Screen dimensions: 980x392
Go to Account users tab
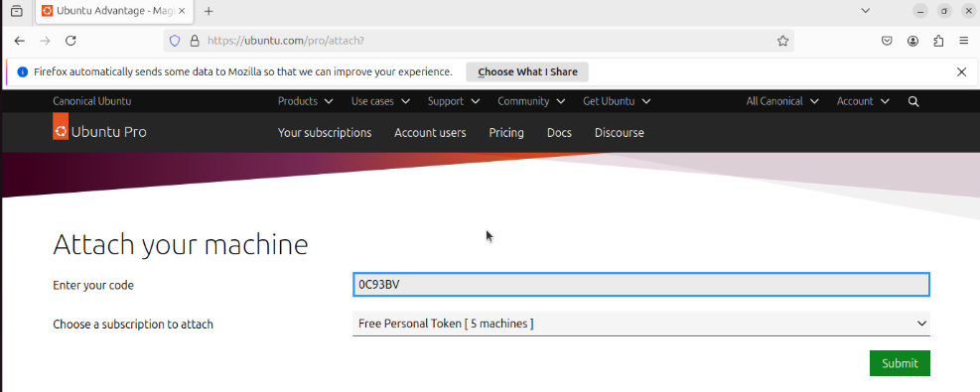[x=430, y=132]
